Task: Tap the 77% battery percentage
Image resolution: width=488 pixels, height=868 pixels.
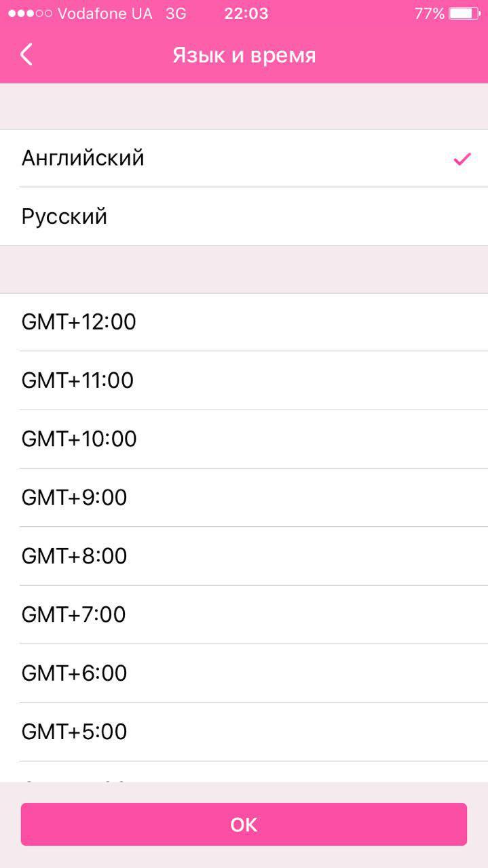Action: 429,14
